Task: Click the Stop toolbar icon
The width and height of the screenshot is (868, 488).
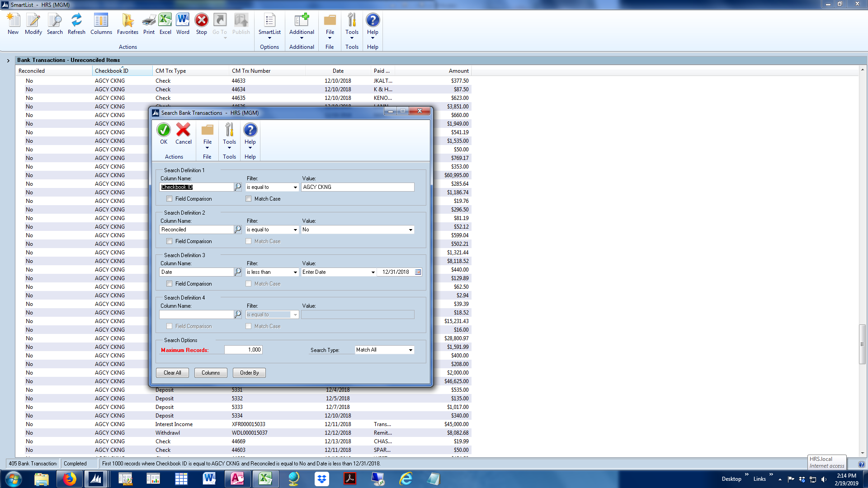Action: coord(201,21)
